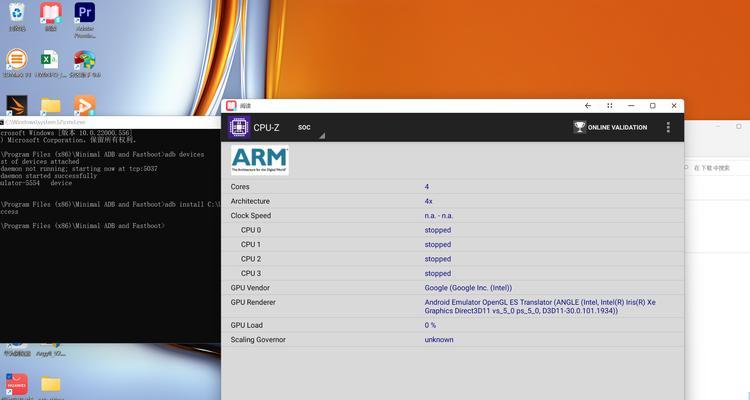Click the ARM logo image
The height and width of the screenshot is (400, 750).
point(260,160)
